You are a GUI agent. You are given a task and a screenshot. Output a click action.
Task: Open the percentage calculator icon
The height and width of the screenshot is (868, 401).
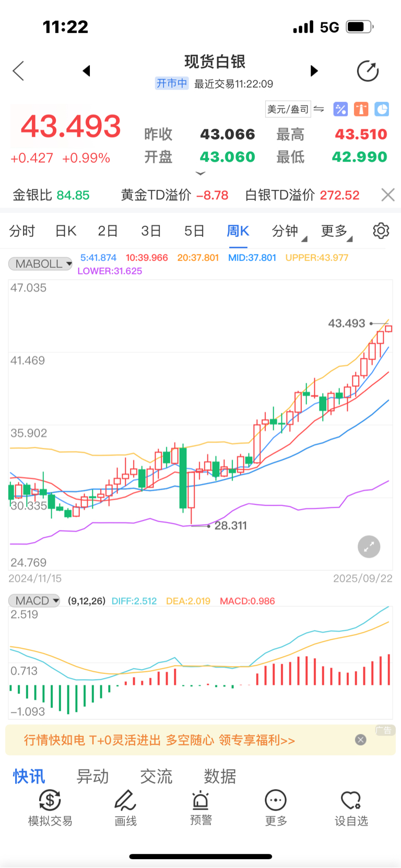click(x=340, y=109)
